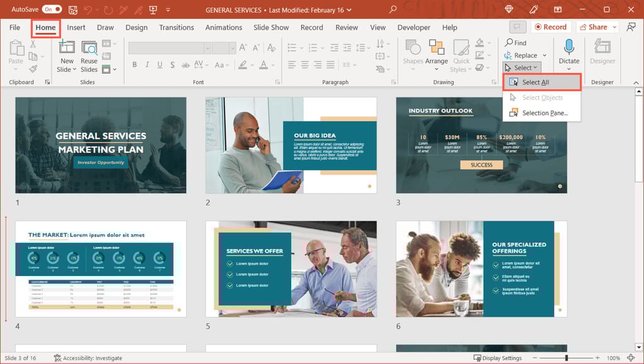Open Display Settings in status bar
Viewport: 644px width, 364px height.
tap(497, 358)
